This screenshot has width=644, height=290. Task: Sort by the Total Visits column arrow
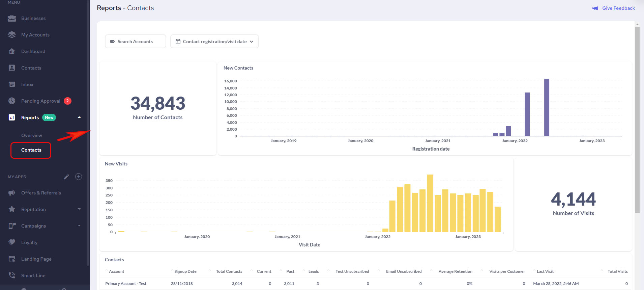(602, 270)
